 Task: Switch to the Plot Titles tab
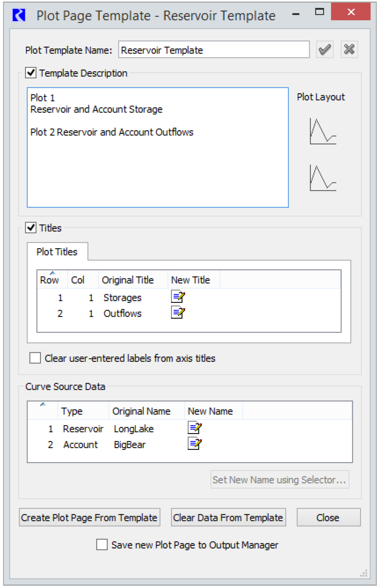coord(57,252)
